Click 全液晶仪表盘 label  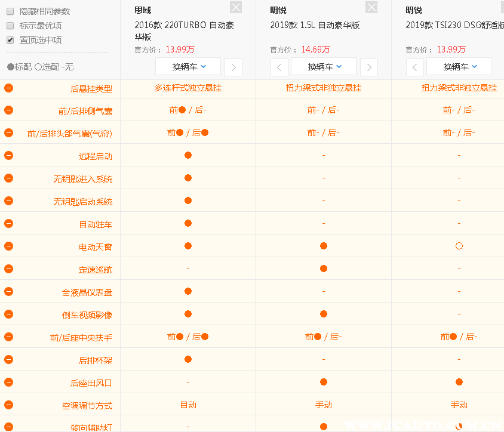87,292
